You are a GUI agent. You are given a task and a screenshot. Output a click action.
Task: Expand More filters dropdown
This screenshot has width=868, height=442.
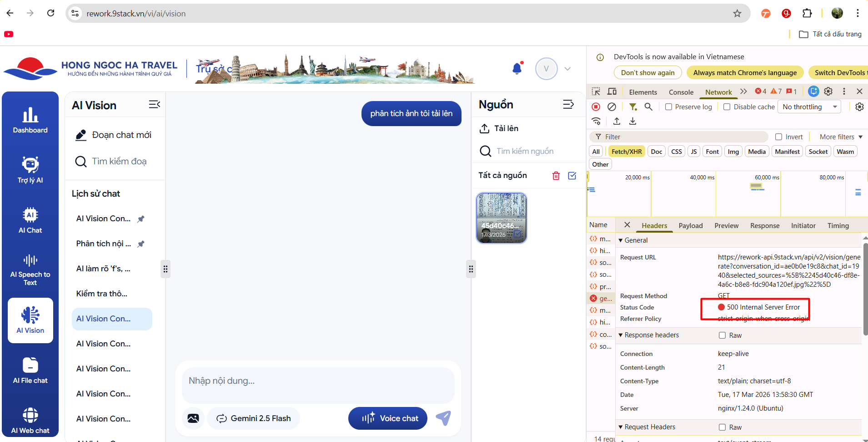841,137
